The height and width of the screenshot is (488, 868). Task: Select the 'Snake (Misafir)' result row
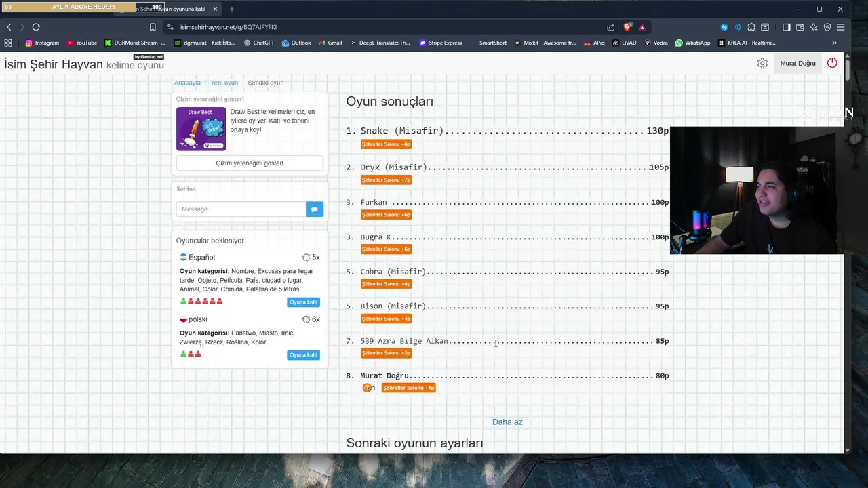pyautogui.click(x=507, y=131)
